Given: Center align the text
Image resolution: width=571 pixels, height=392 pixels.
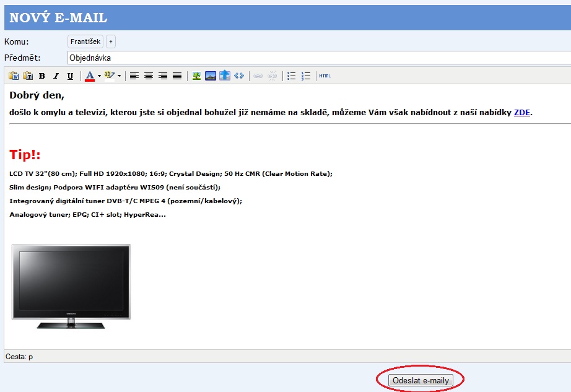Looking at the screenshot, I should tap(149, 76).
